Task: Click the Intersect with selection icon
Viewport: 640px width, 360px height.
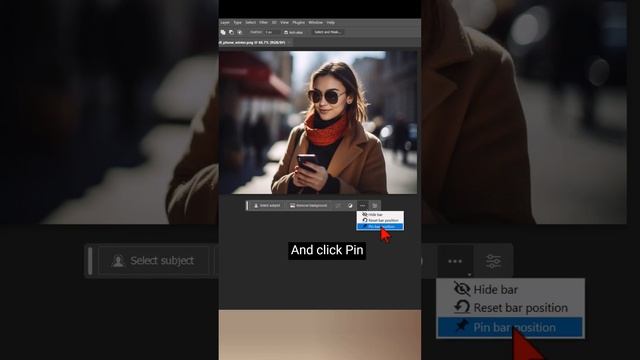Action: tap(240, 32)
